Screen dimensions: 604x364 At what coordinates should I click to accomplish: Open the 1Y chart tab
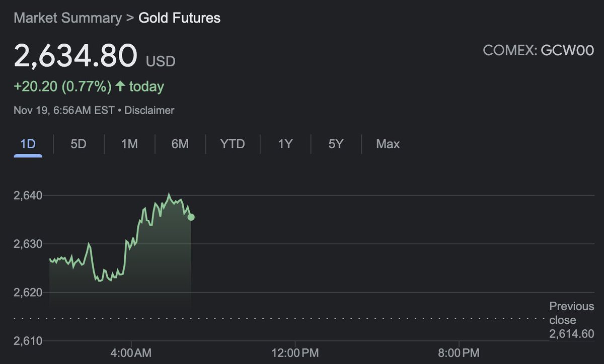pyautogui.click(x=285, y=144)
